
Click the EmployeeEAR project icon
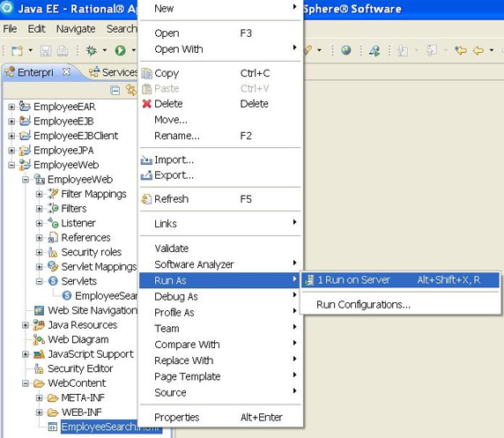click(x=25, y=106)
